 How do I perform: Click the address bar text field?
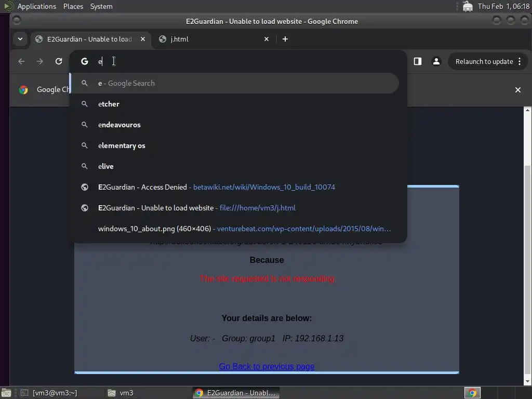point(237,61)
